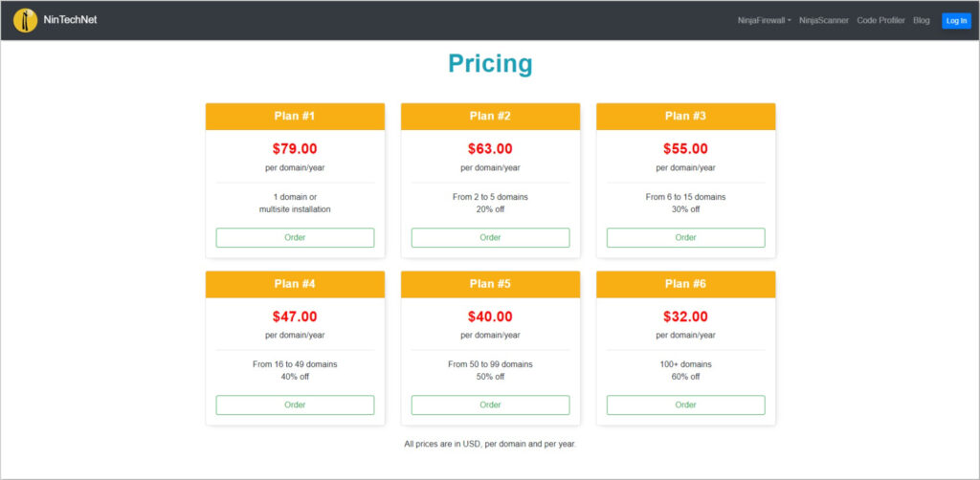Select the Plan #2 orange header
This screenshot has width=980, height=480.
(x=491, y=116)
